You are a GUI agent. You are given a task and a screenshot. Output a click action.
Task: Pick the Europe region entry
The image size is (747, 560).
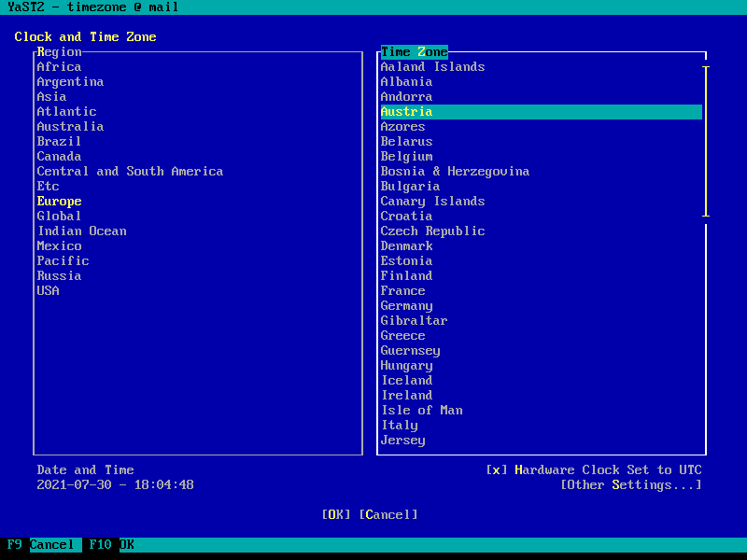59,201
